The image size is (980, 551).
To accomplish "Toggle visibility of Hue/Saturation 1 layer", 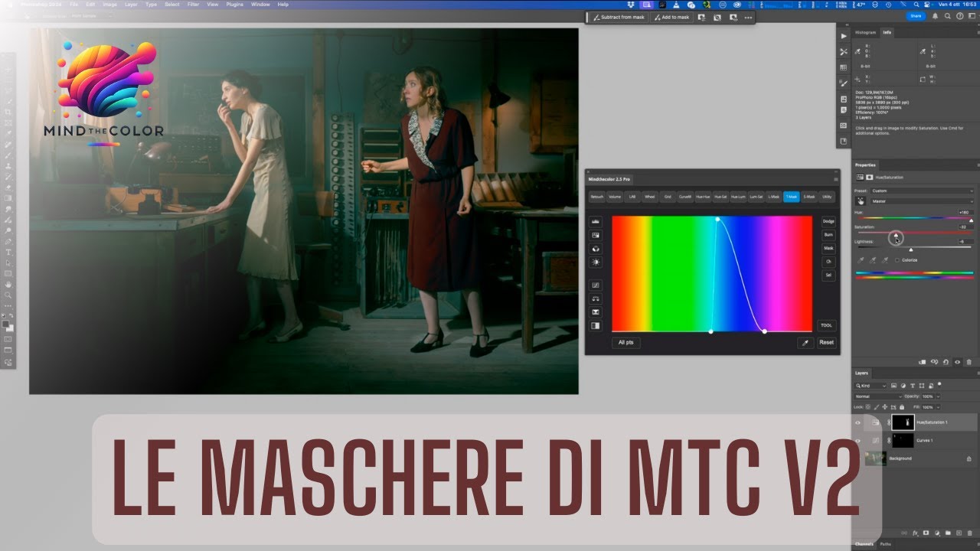I will coord(857,422).
